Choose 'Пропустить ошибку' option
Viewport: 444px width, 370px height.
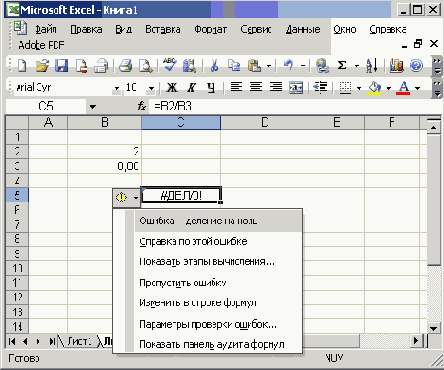(x=218, y=283)
